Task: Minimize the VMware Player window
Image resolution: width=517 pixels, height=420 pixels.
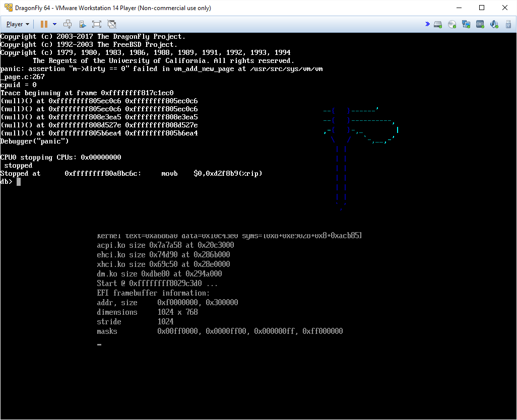Action: [x=458, y=8]
